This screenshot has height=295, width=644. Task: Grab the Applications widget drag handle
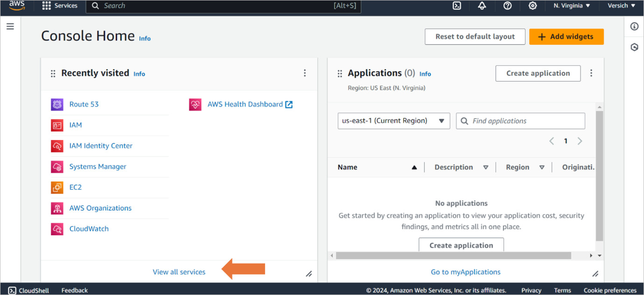pos(340,74)
